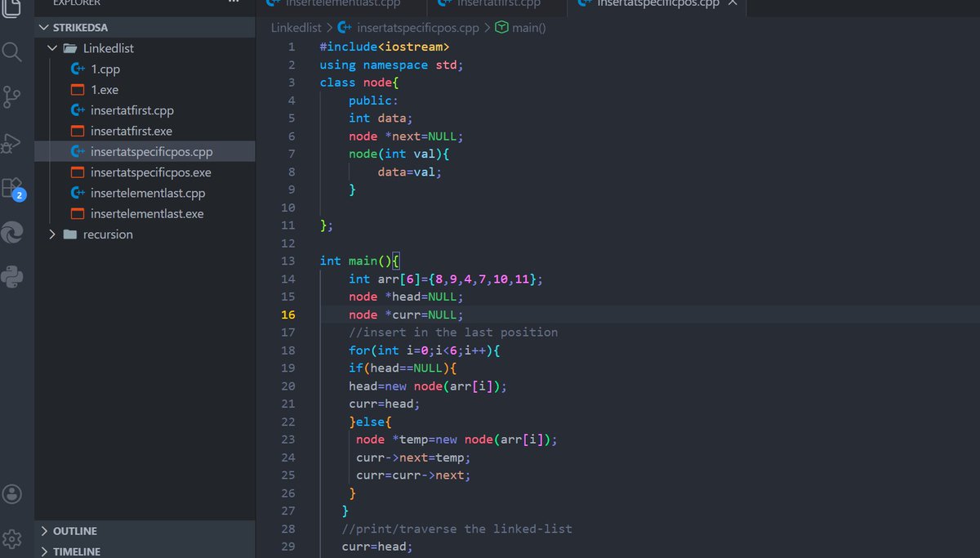
Task: Open the Accounts icon
Action: 12,494
